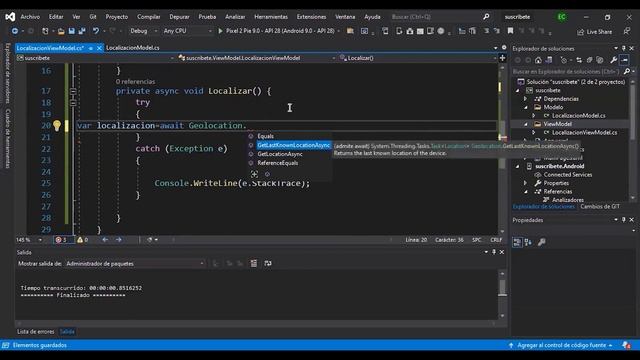Collapse the suscribete.Android project node
Image resolution: width=640 pixels, height=360 pixels.
click(x=518, y=167)
